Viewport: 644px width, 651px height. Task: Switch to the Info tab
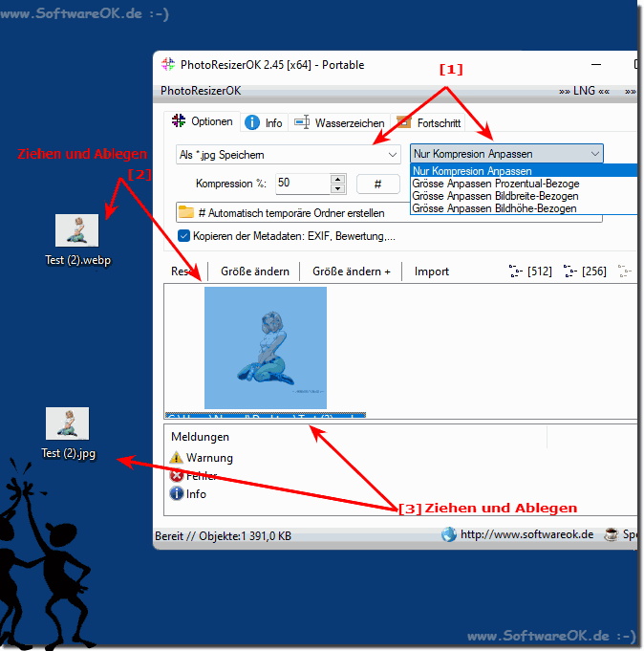coord(264,123)
